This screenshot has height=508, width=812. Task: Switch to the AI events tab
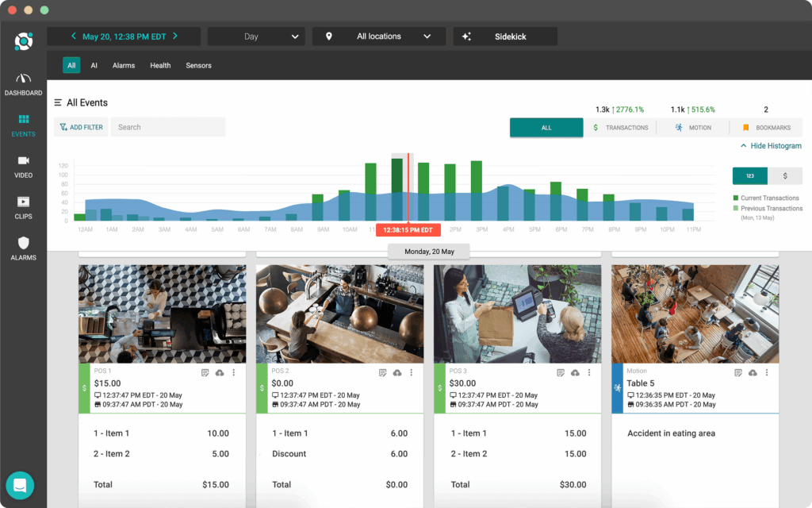[94, 65]
